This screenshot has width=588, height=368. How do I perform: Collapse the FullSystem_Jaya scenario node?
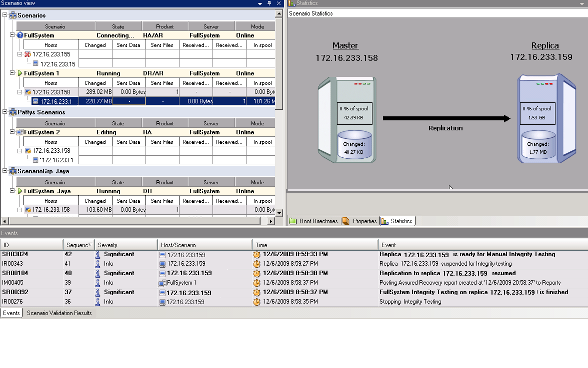click(12, 191)
